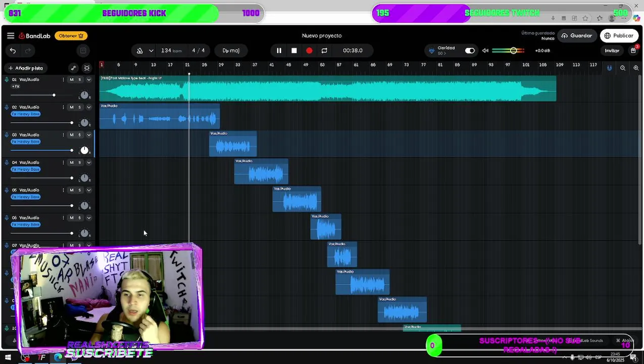Viewport: 644px width, 364px height.
Task: Save project with Guardar
Action: [x=577, y=35]
